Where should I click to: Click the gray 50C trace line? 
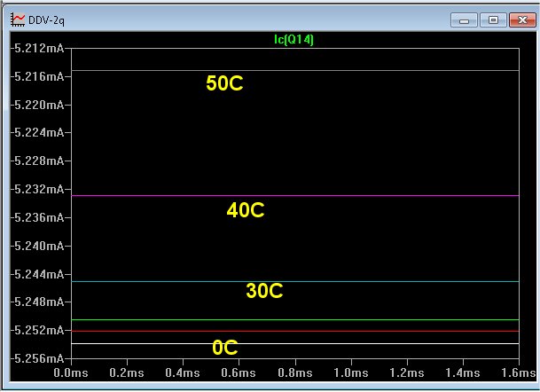[x=295, y=71]
